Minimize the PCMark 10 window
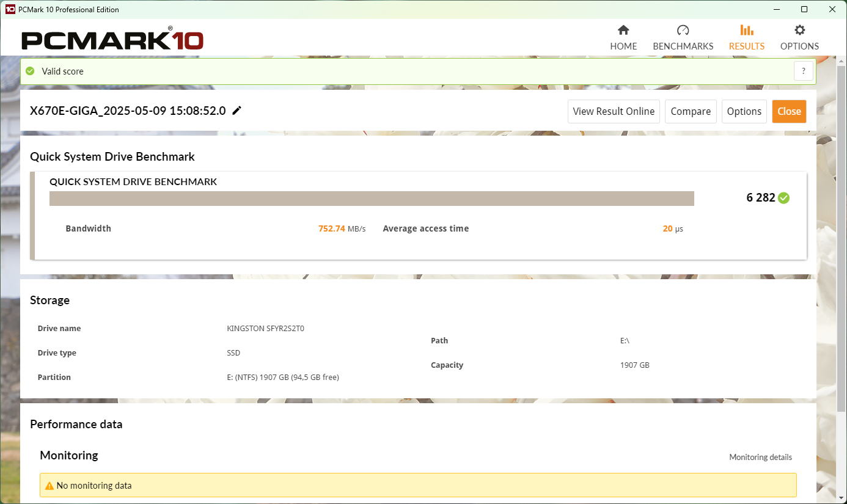Image resolution: width=847 pixels, height=504 pixels. point(777,9)
